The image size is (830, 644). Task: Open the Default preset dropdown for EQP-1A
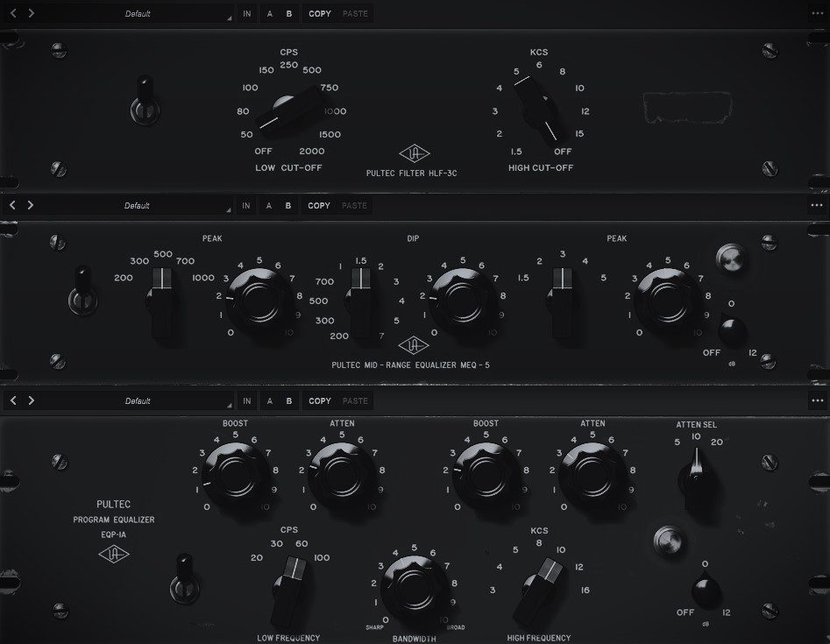tap(138, 400)
